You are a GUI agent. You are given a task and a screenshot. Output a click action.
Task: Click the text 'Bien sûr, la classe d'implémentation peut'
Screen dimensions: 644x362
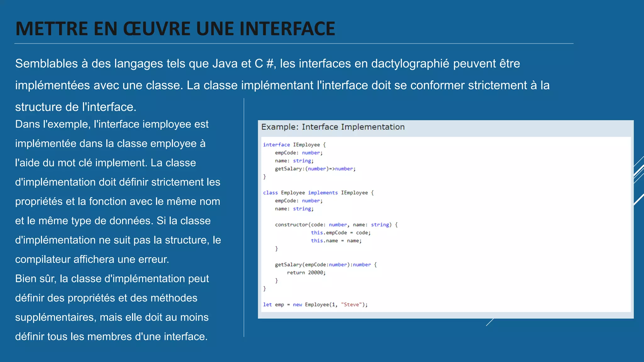pyautogui.click(x=112, y=279)
